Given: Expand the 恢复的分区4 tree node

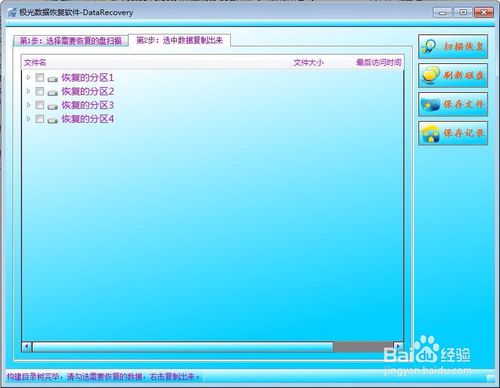Looking at the screenshot, I should tap(28, 119).
